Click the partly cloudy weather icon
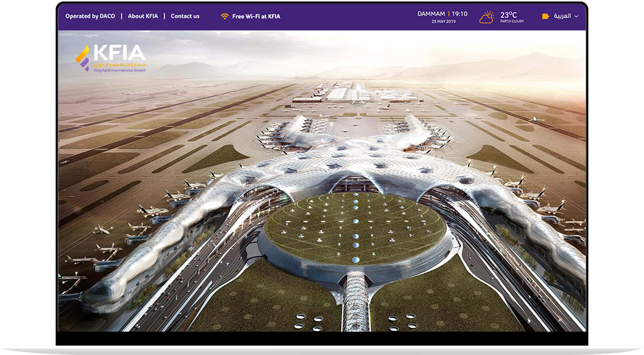The height and width of the screenshot is (355, 644). (487, 17)
